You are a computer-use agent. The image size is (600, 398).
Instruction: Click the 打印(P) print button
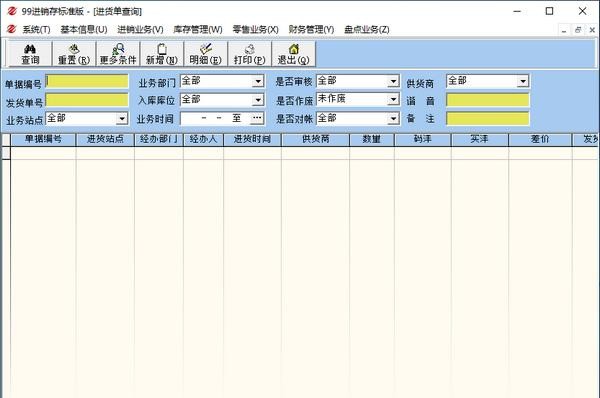click(249, 54)
